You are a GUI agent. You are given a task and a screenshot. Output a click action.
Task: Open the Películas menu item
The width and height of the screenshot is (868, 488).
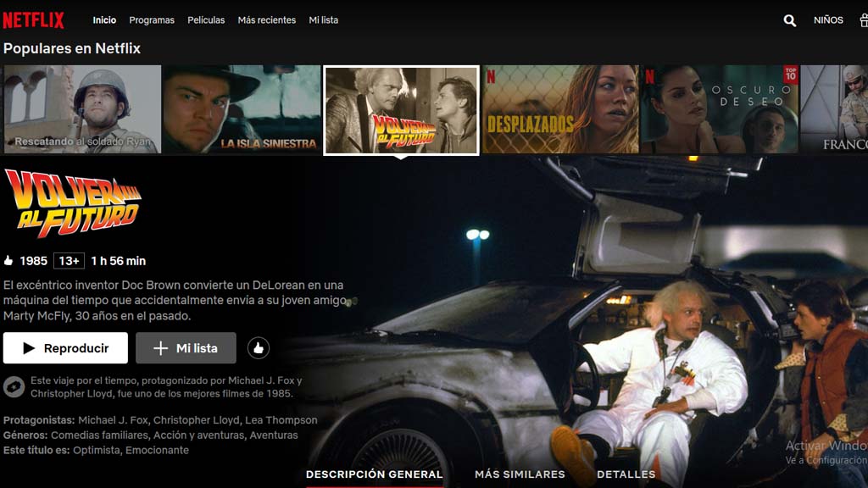click(x=206, y=20)
